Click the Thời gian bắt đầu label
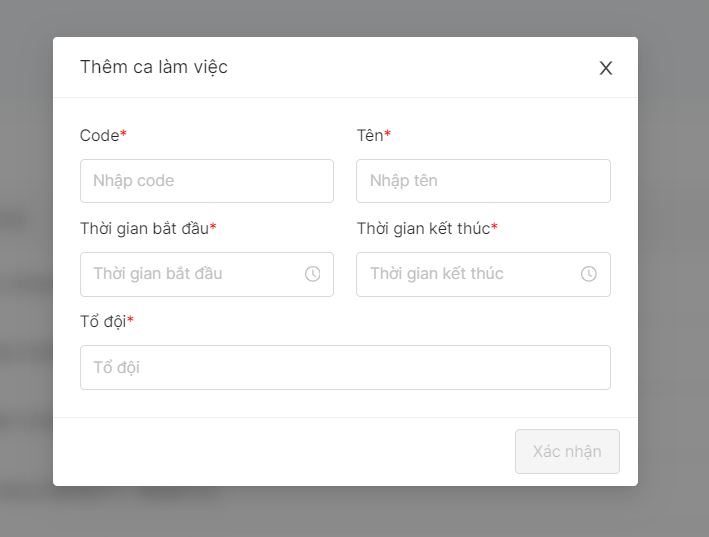This screenshot has height=537, width=709. pos(144,228)
